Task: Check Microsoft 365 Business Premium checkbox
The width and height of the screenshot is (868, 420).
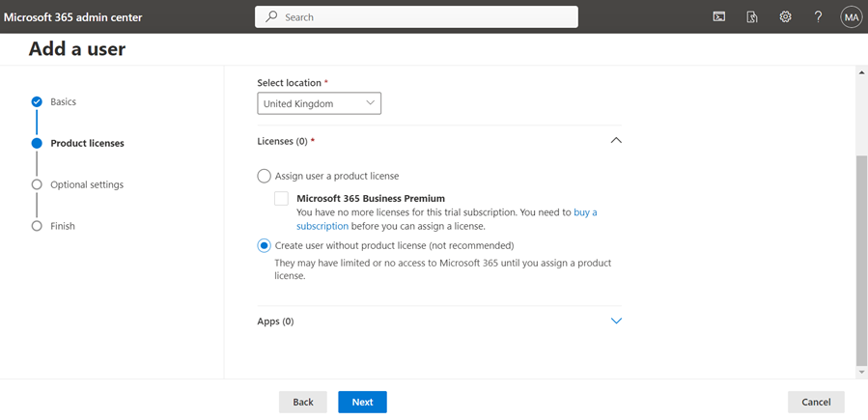Action: pyautogui.click(x=281, y=198)
